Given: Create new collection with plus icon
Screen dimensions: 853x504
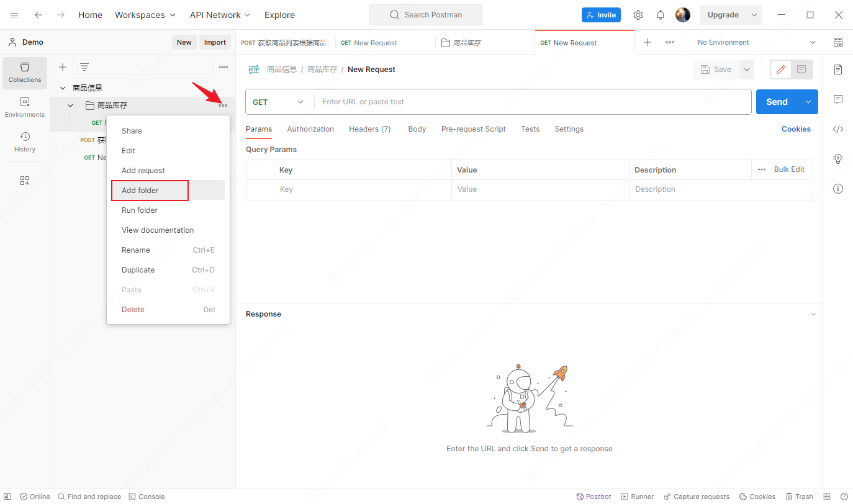Looking at the screenshot, I should click(x=63, y=67).
